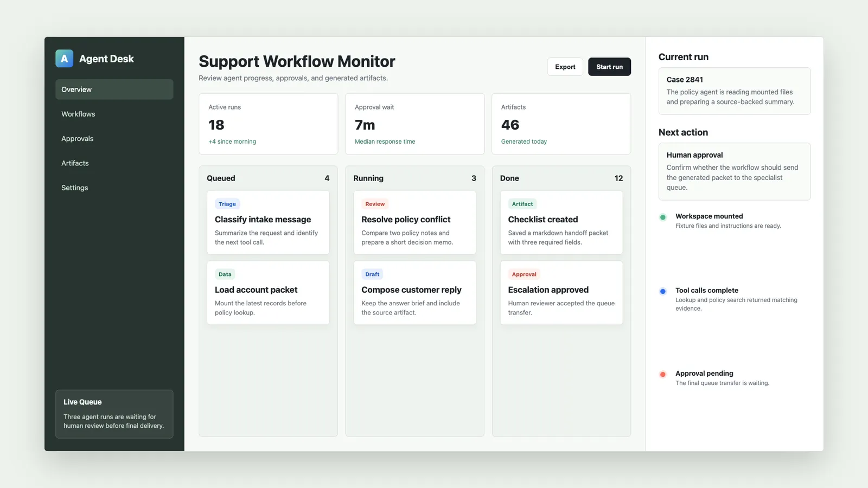Click the Support Workflow Monitor heading
Viewport: 868px width, 488px height.
pos(297,61)
